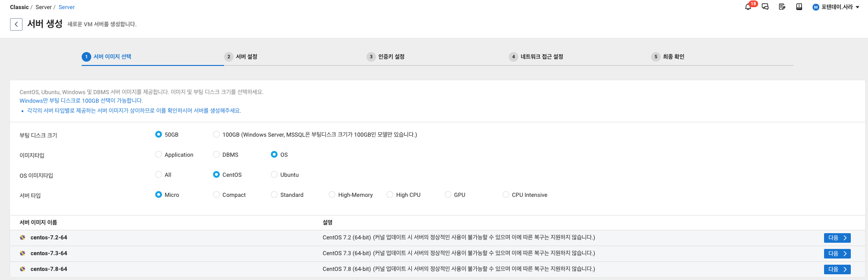
Task: Choose OS image type
Action: click(x=274, y=154)
